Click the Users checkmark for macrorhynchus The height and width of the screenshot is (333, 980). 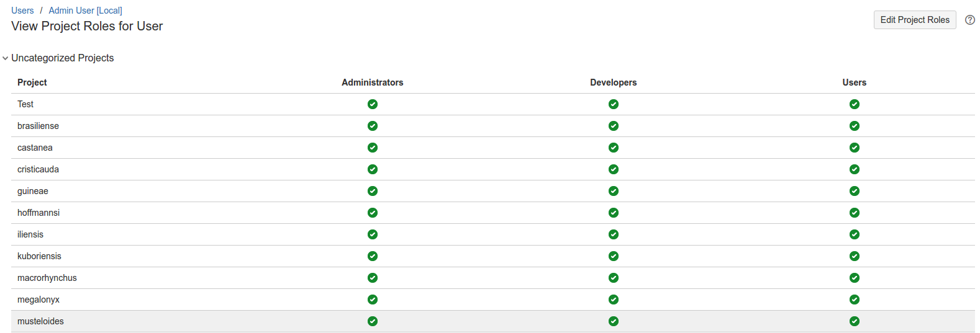coord(855,278)
